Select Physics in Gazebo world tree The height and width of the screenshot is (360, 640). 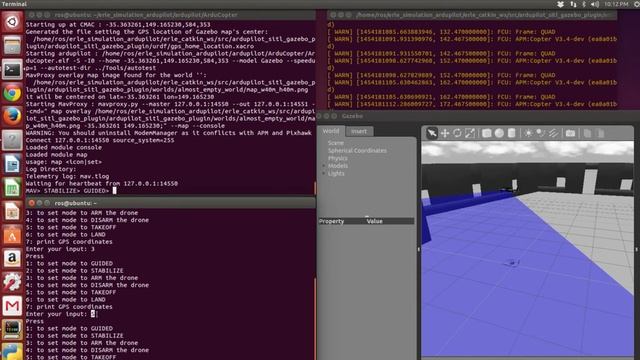point(338,158)
